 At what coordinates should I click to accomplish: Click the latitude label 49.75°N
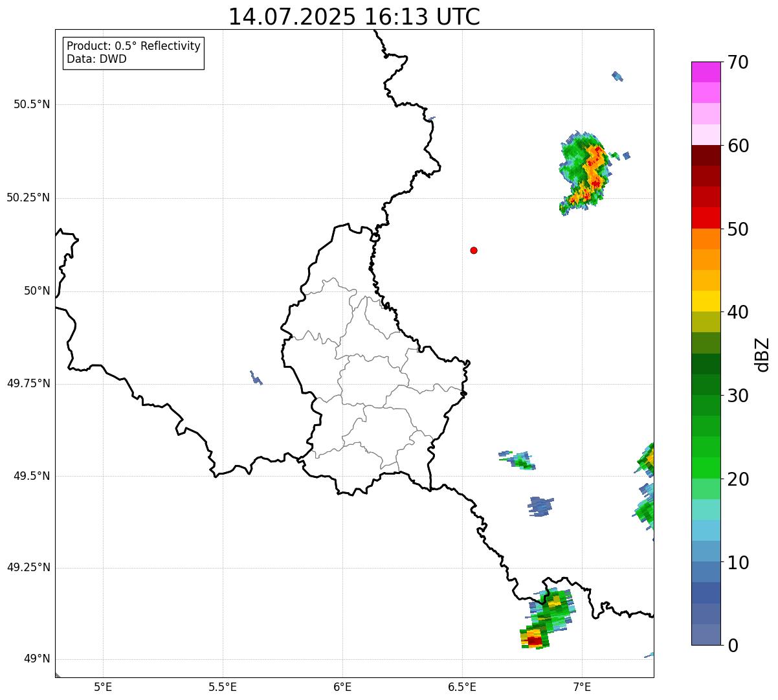point(28,383)
